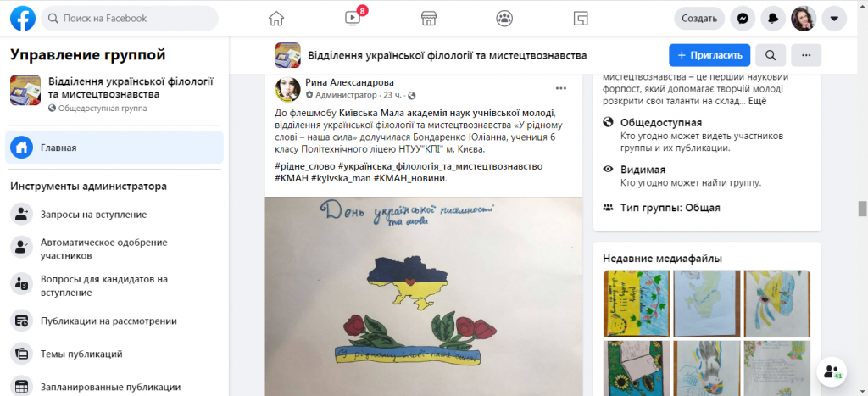Screen dimensions: 868x396
Task: Open the Home feed icon
Action: click(276, 19)
